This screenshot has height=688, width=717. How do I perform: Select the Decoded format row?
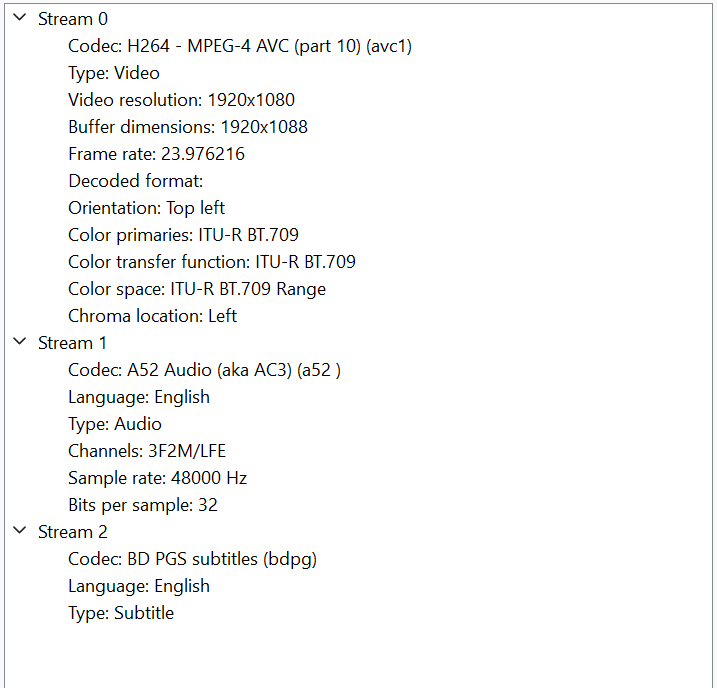pyautogui.click(x=136, y=181)
